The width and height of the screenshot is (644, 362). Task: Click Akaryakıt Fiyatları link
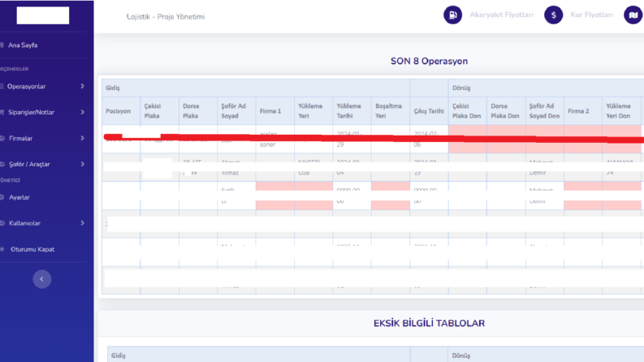502,15
